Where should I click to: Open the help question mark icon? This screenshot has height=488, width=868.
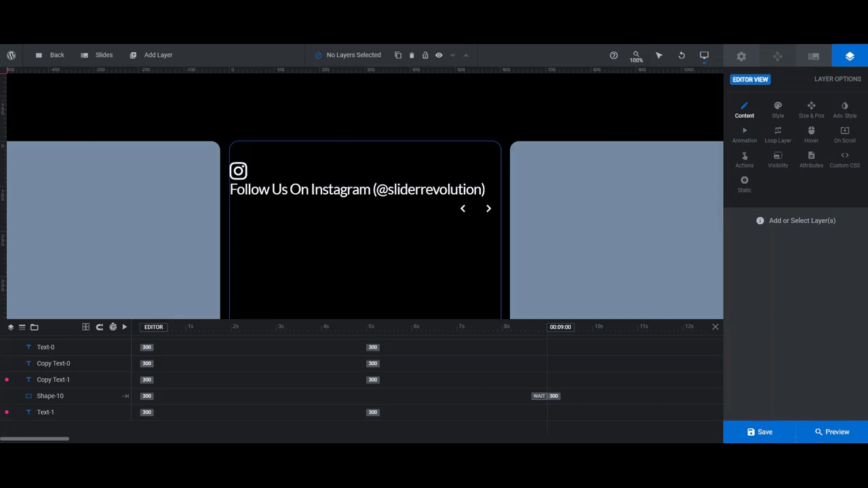tap(614, 55)
